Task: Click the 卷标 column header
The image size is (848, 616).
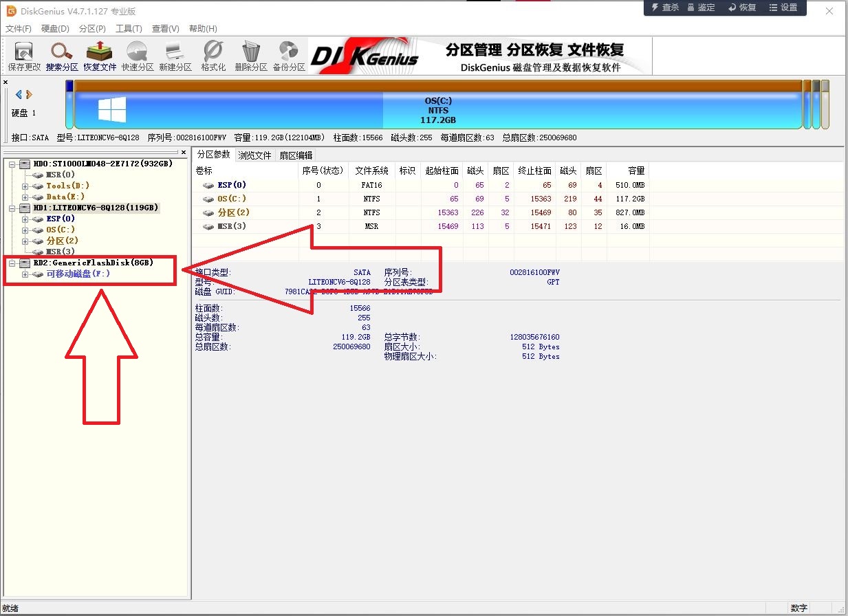Action: tap(245, 170)
